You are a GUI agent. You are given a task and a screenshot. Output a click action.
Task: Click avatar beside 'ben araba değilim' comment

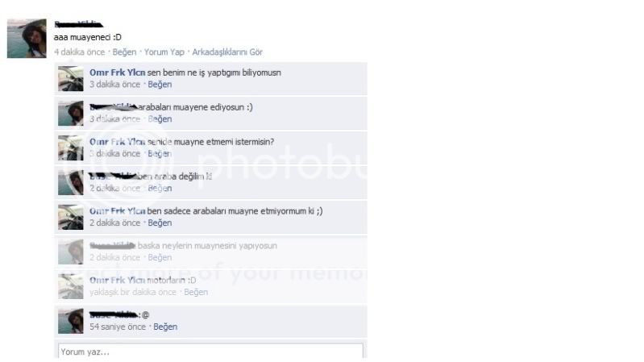tap(71, 182)
